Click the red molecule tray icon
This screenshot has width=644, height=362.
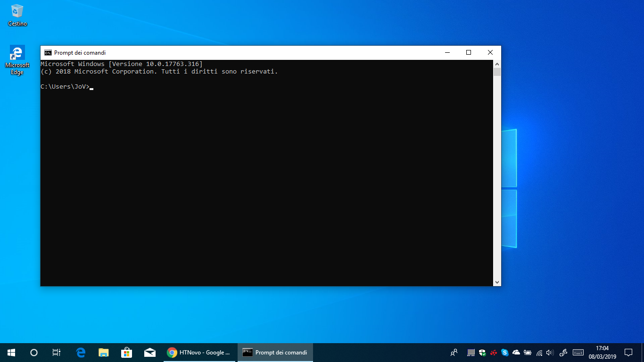[494, 353]
